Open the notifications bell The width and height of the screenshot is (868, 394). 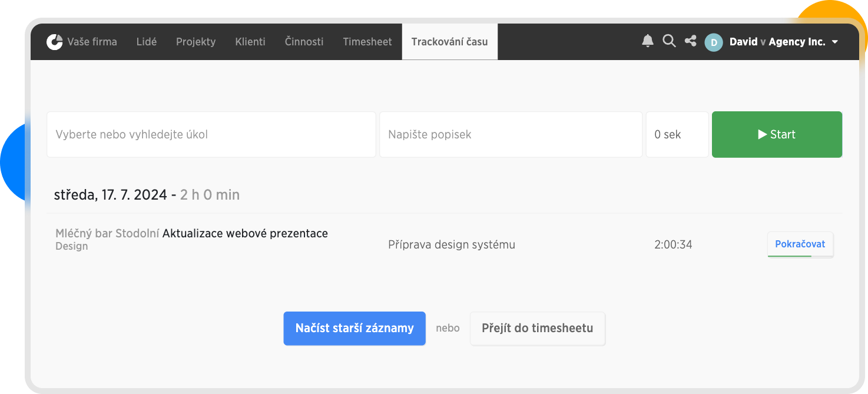pos(648,41)
